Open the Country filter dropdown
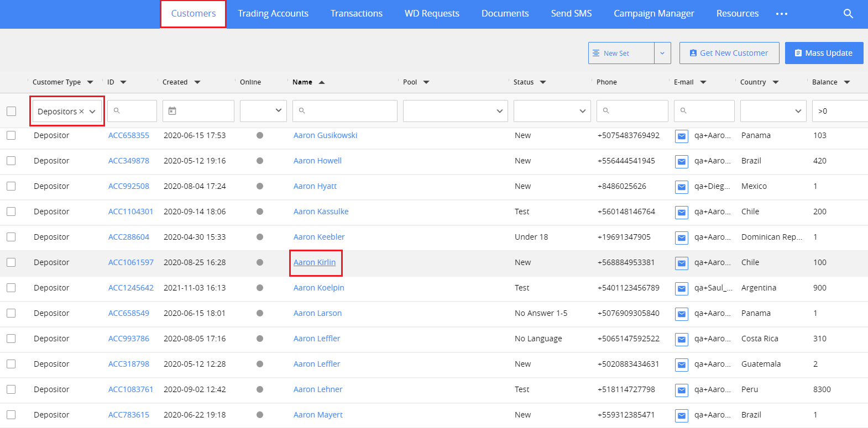The height and width of the screenshot is (428, 868). click(x=773, y=111)
